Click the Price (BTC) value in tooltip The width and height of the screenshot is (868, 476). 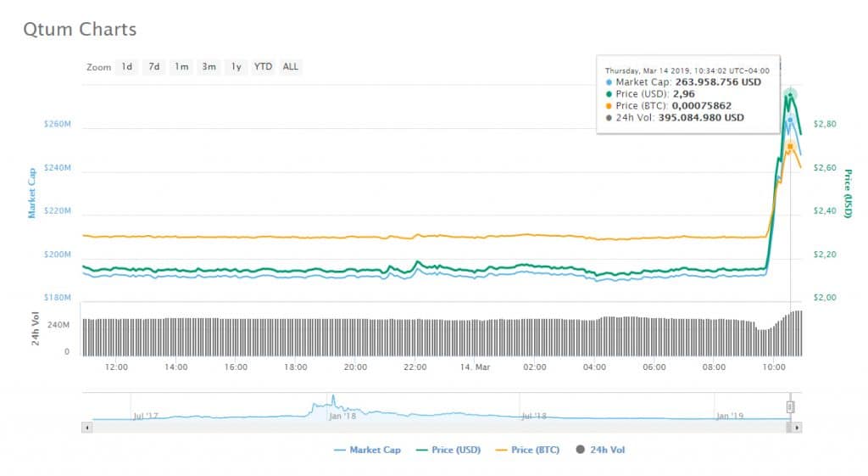pos(701,106)
